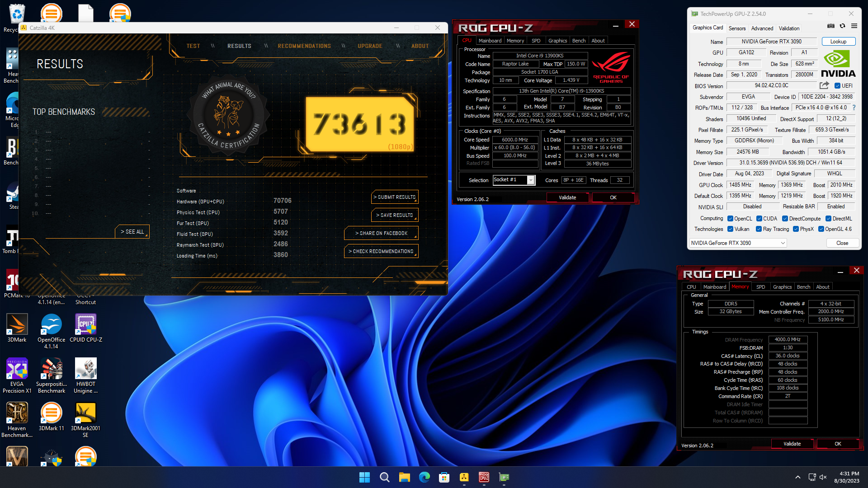Screen dimensions: 868x488
Task: Open the Superposition Benchmark desktop icon
Action: (x=51, y=375)
